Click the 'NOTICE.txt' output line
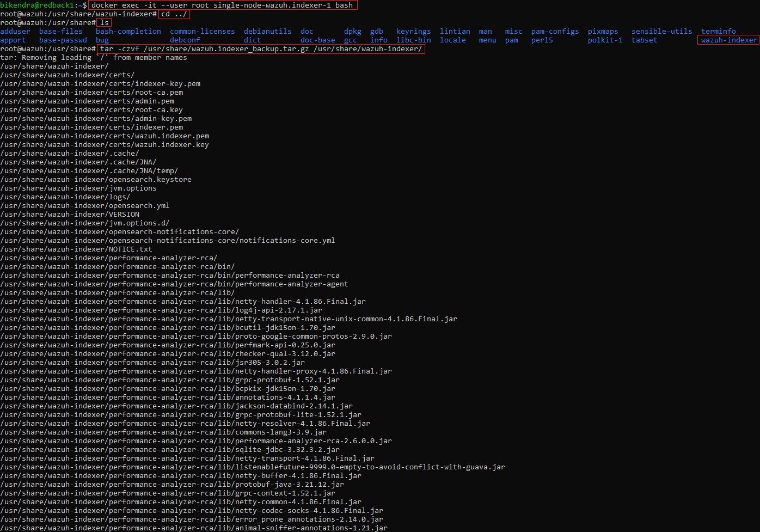The width and height of the screenshot is (760, 532). 76,249
